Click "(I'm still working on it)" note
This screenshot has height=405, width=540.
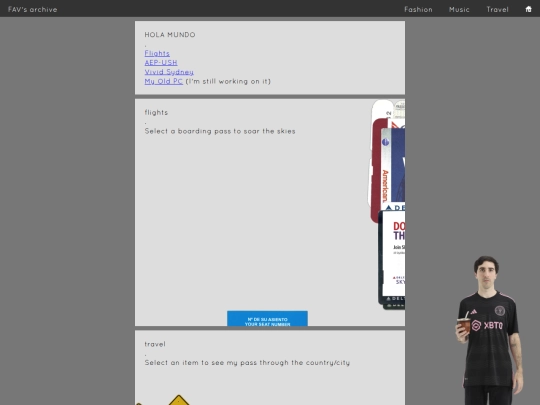(x=228, y=81)
